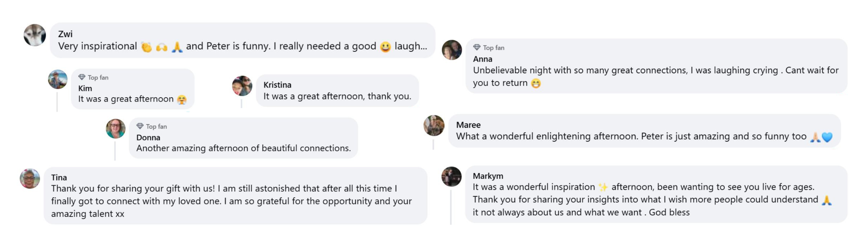The width and height of the screenshot is (868, 241).
Task: Click the Top fan diamond badge above Donna
Action: (140, 126)
